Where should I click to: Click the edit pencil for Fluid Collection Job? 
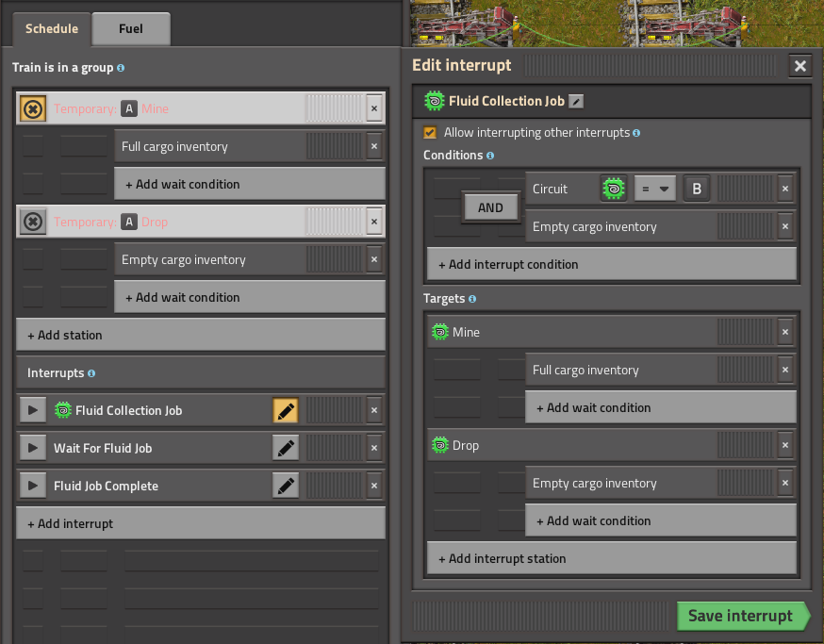[x=286, y=410]
